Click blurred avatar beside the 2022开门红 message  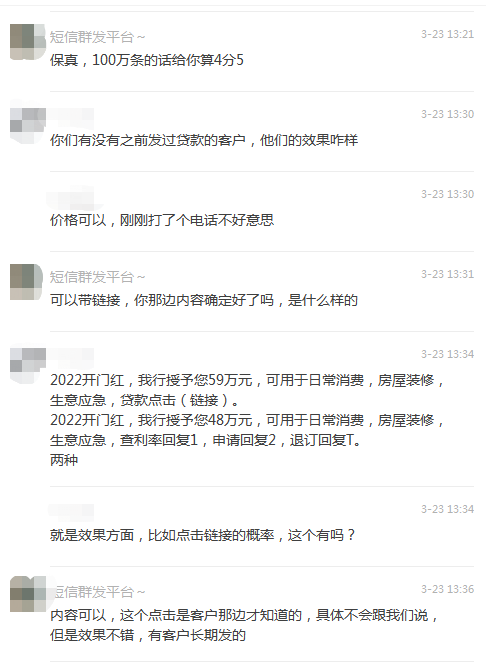28,361
